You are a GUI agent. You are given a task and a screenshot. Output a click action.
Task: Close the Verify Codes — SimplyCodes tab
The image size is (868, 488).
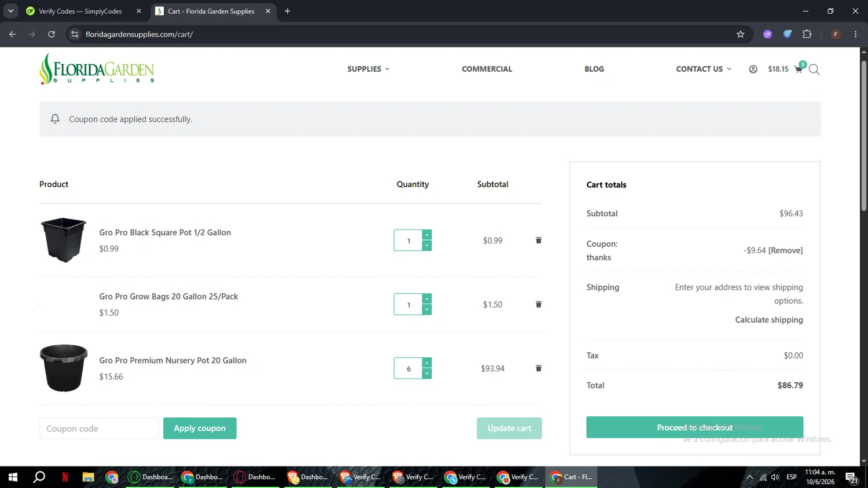[139, 11]
